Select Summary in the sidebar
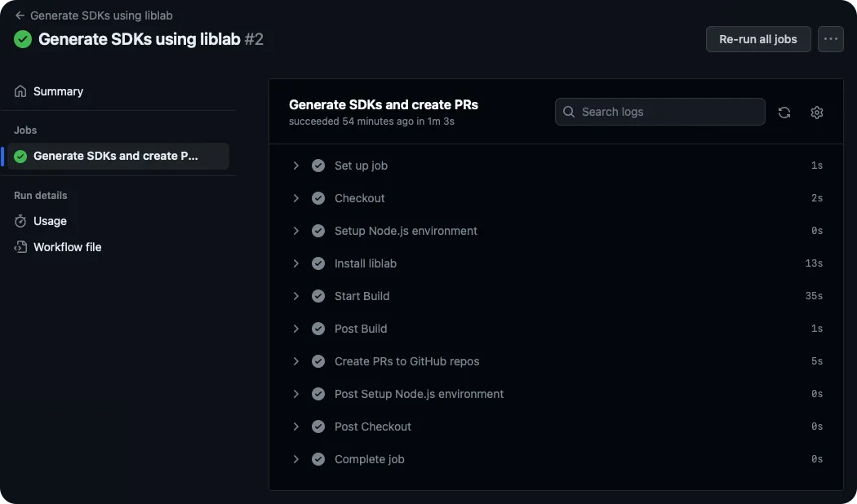857x504 pixels. (57, 91)
